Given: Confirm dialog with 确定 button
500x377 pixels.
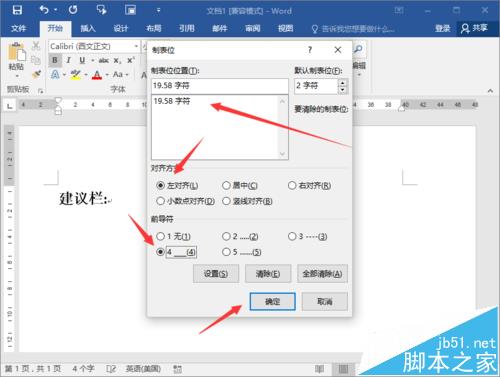Looking at the screenshot, I should [x=272, y=302].
